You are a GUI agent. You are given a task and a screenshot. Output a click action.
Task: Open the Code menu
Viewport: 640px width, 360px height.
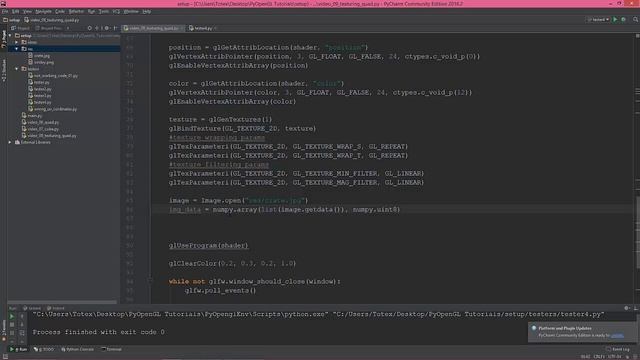click(60, 11)
